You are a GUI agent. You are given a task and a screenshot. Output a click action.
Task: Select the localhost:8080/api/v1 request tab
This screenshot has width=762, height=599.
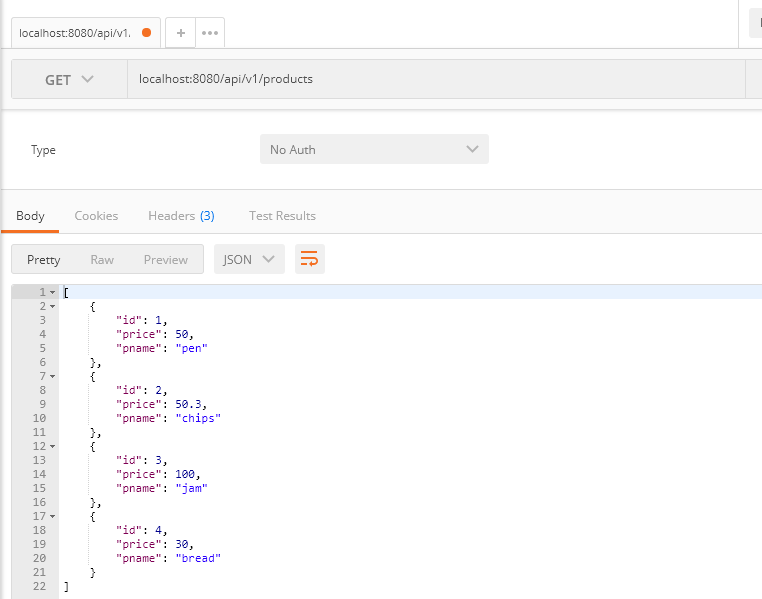coord(86,33)
